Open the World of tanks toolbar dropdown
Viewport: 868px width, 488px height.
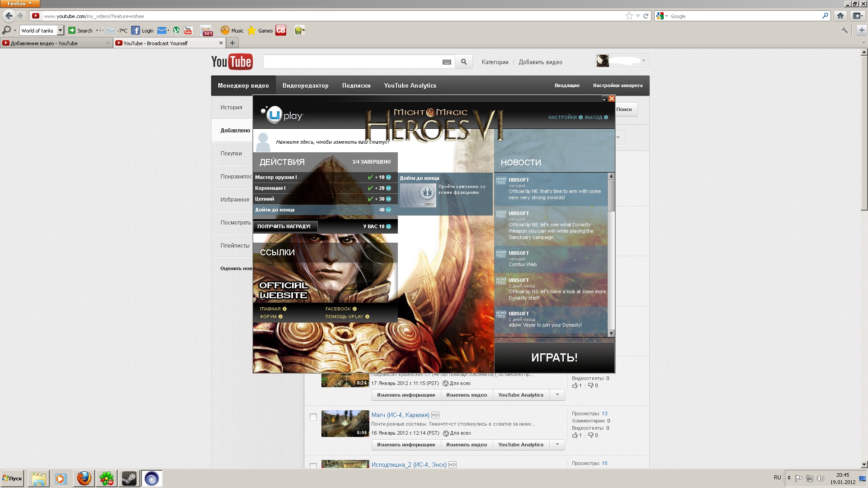point(60,30)
